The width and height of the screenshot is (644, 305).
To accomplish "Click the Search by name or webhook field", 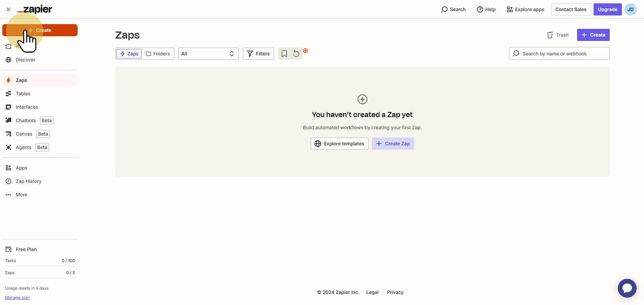I will click(559, 54).
